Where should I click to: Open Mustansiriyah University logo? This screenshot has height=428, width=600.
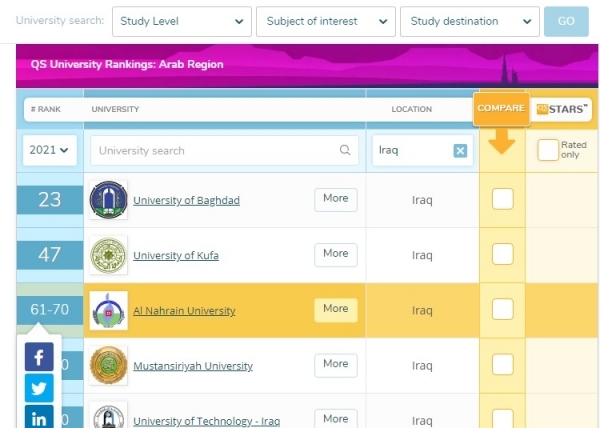click(x=108, y=365)
